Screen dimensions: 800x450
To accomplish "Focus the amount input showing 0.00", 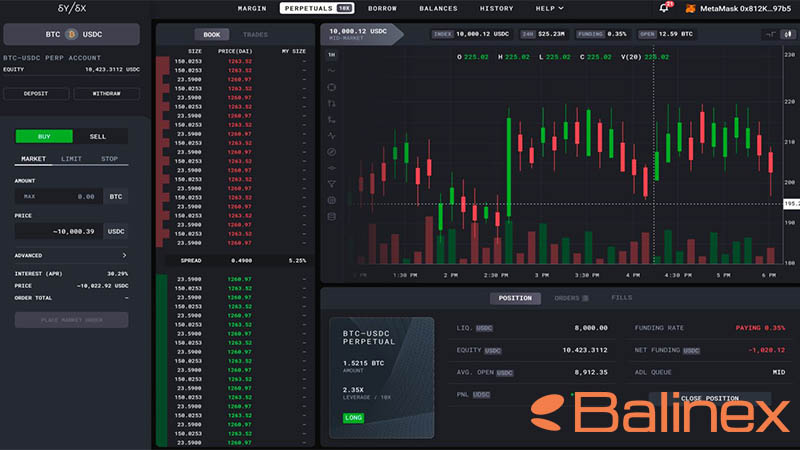I will [59, 196].
